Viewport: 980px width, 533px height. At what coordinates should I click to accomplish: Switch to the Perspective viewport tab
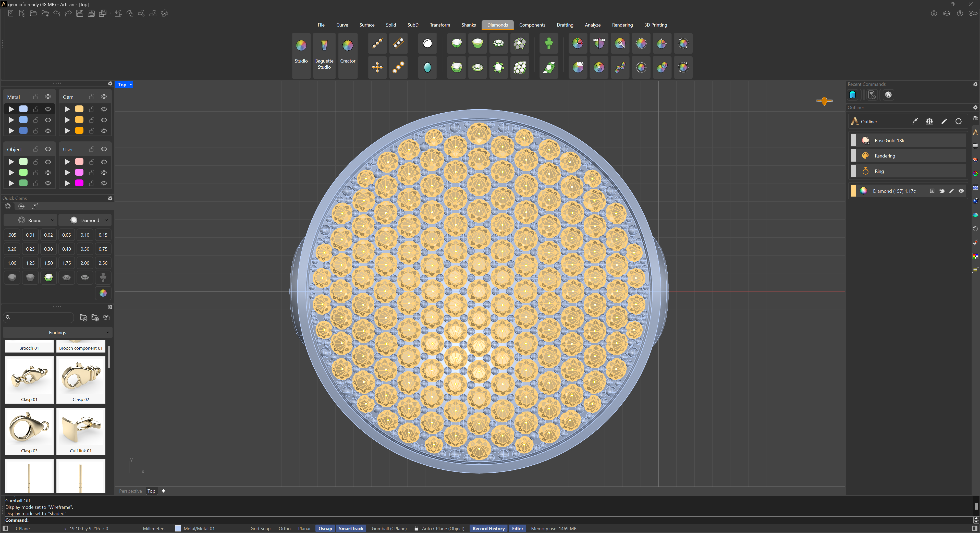(130, 491)
